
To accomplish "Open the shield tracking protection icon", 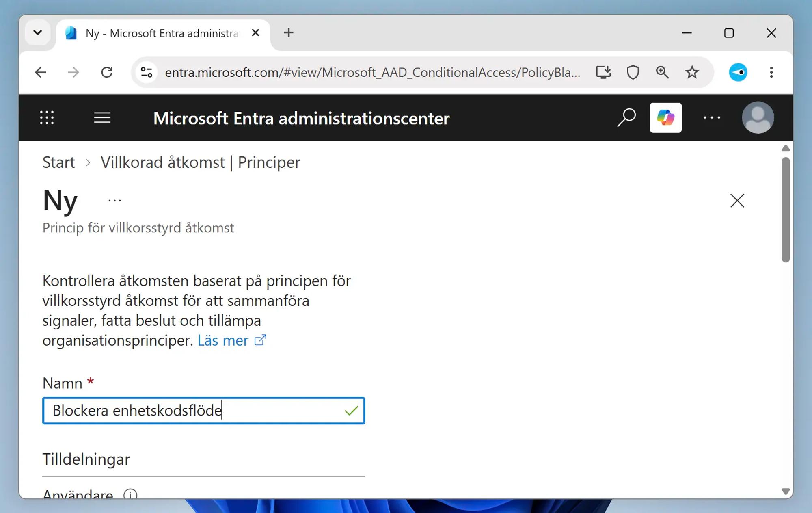I will pyautogui.click(x=633, y=73).
